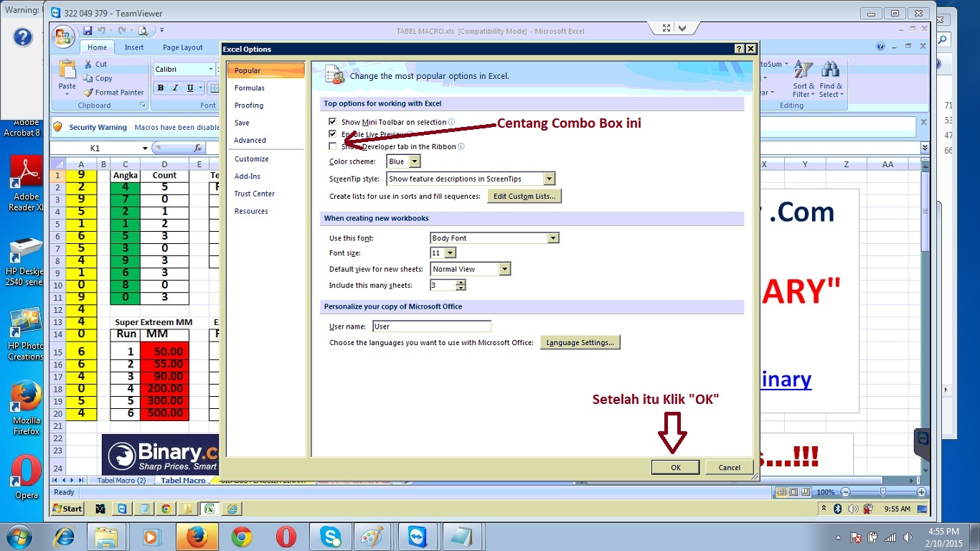The width and height of the screenshot is (980, 551).
Task: Open the Use this font dropdown
Action: coord(552,238)
